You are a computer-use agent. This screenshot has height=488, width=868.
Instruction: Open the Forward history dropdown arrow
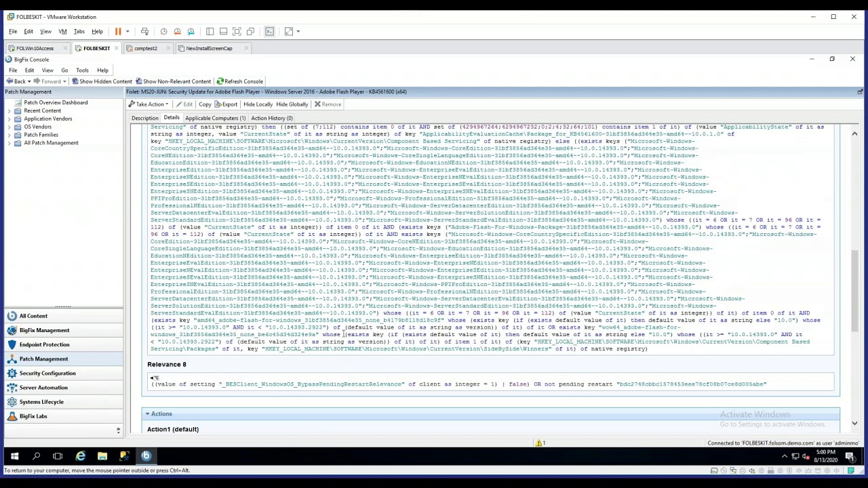pyautogui.click(x=66, y=81)
